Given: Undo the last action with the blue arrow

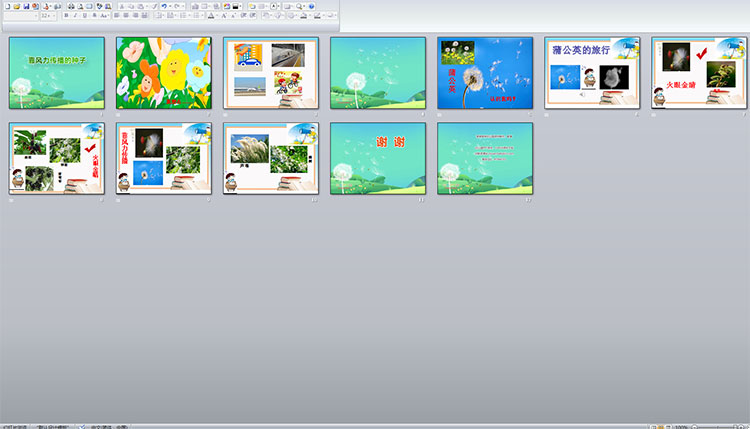Looking at the screenshot, I should coord(164,6).
